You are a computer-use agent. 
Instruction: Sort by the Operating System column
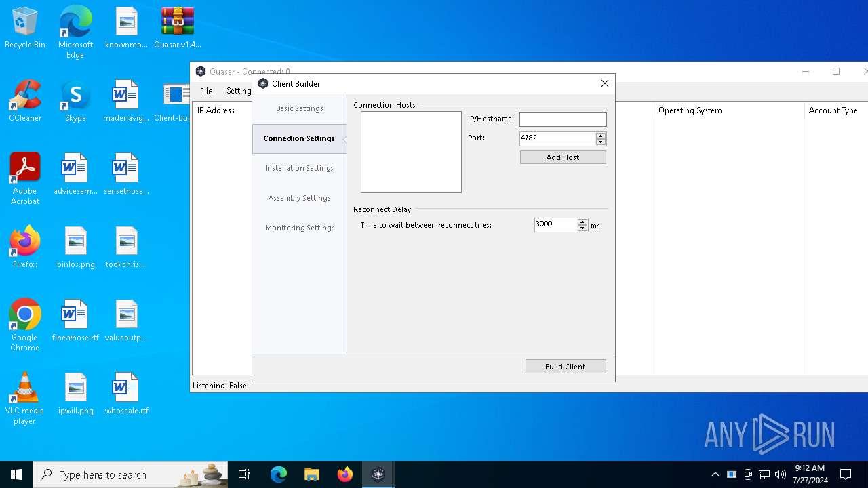(728, 110)
